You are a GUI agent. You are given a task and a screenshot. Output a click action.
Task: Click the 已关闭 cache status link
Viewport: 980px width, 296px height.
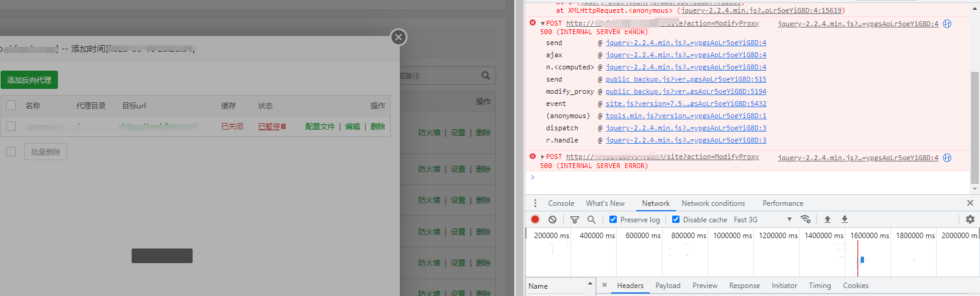point(232,127)
